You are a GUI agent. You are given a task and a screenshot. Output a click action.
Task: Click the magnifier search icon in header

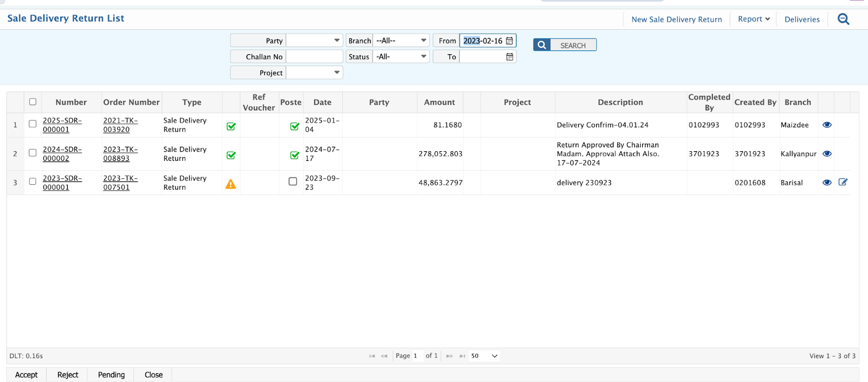tap(843, 19)
